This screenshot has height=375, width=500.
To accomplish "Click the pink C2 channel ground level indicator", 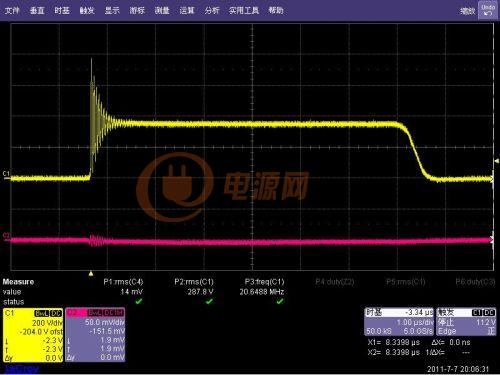I will [6, 236].
